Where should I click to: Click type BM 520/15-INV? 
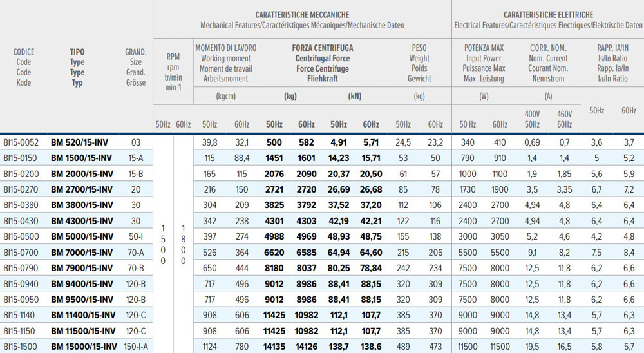[x=80, y=142]
